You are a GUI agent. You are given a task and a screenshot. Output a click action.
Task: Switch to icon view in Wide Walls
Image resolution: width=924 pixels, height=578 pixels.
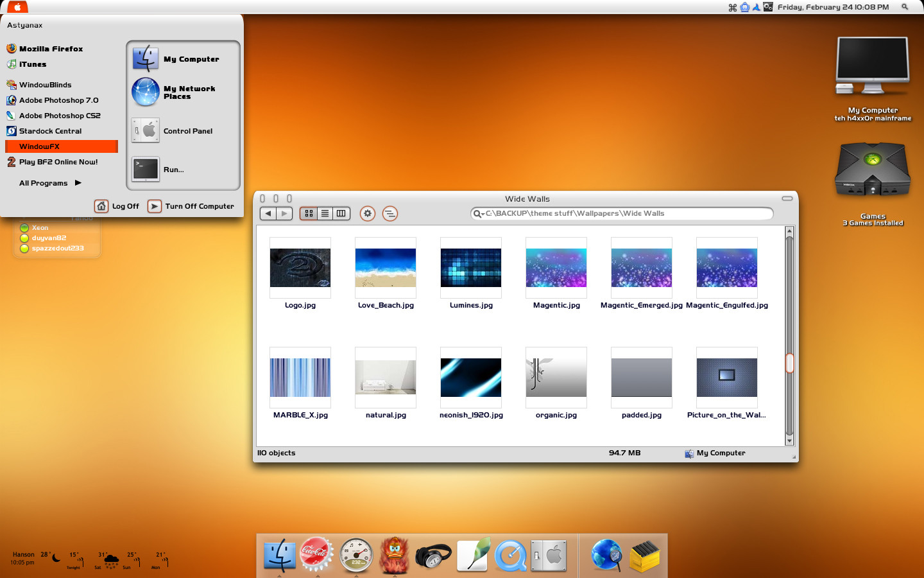(309, 214)
